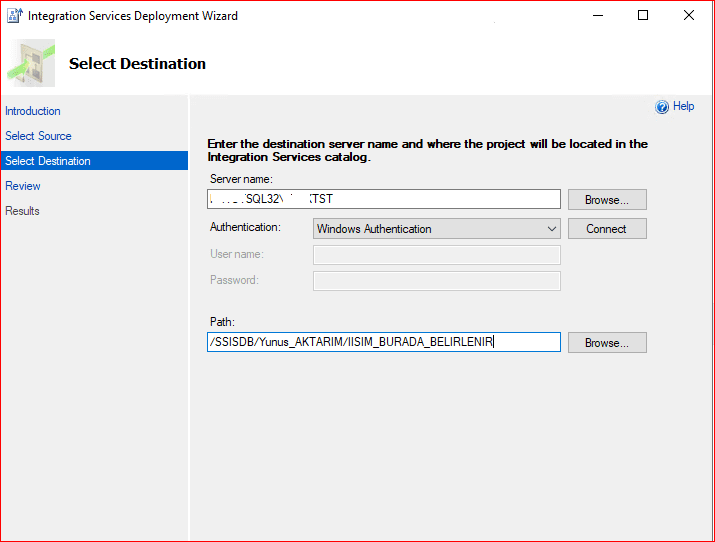Close the Integration Services Deployment Wizard
This screenshot has width=715, height=542.
click(689, 16)
